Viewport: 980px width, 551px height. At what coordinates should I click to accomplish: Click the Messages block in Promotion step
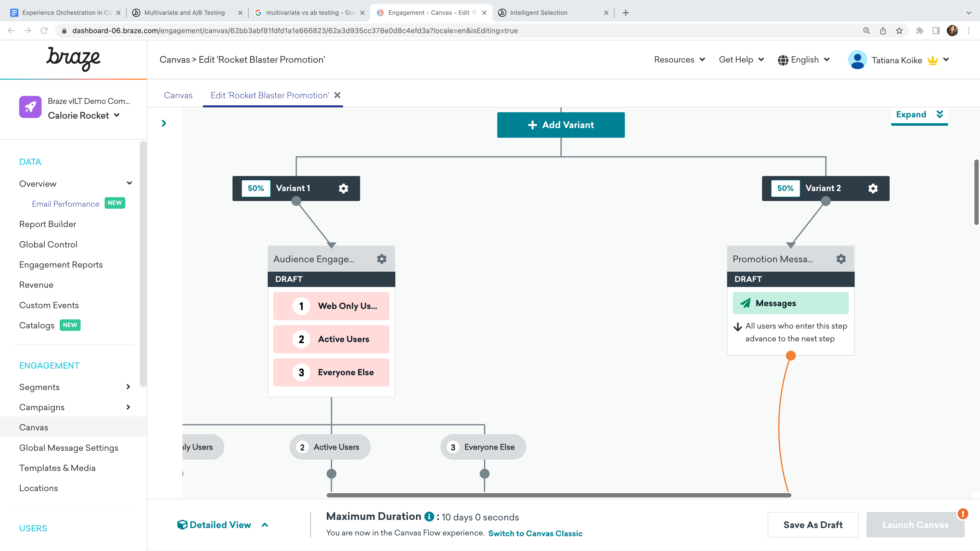point(791,303)
